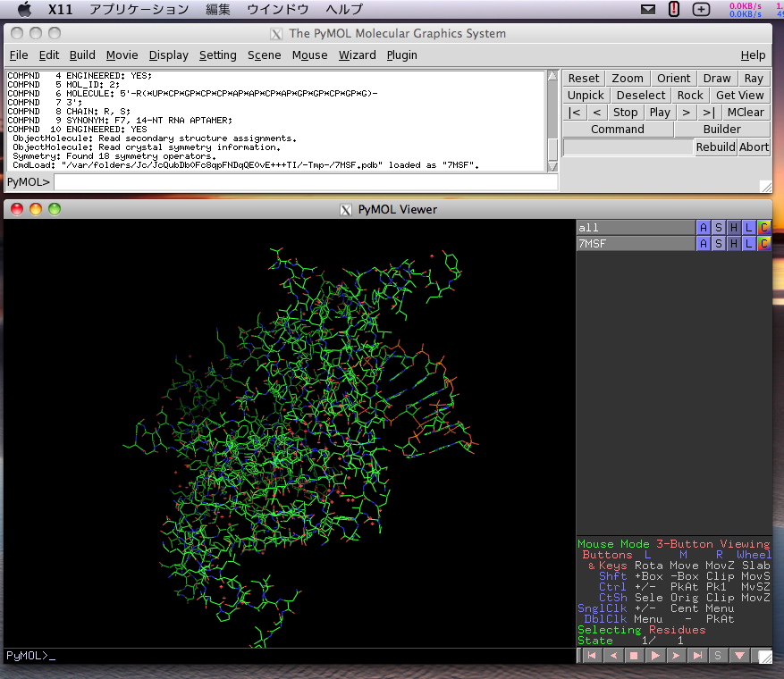Open Action menu (A) for all row

[x=704, y=227]
